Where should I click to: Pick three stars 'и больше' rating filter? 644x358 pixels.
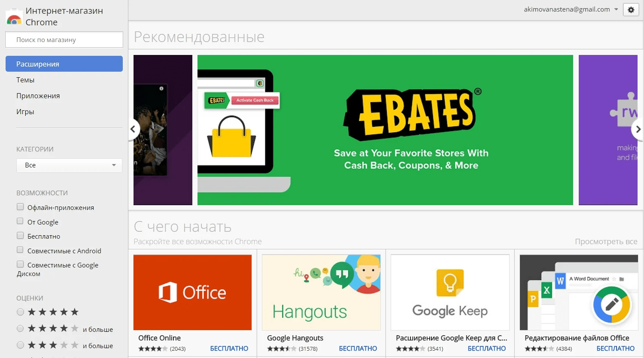tap(20, 345)
